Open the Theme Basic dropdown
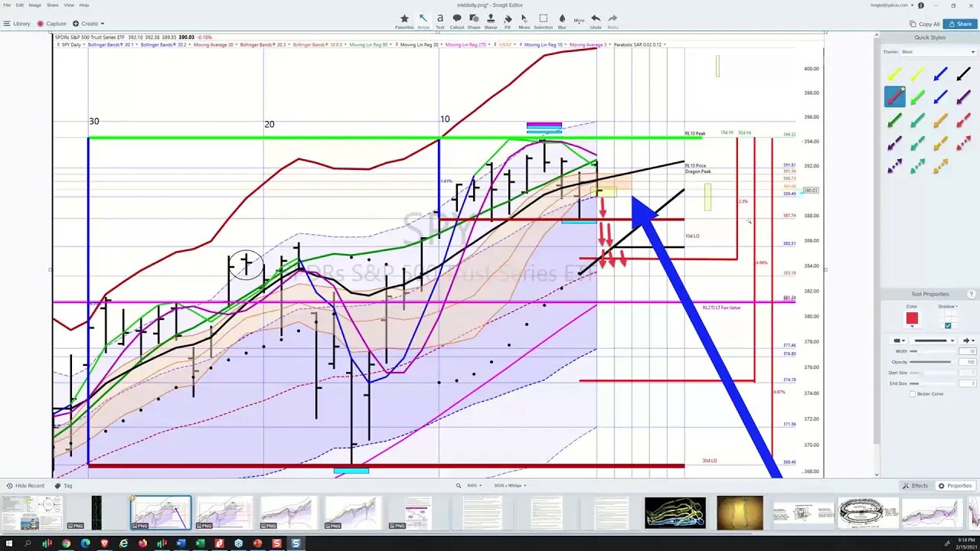The width and height of the screenshot is (980, 551). (939, 52)
